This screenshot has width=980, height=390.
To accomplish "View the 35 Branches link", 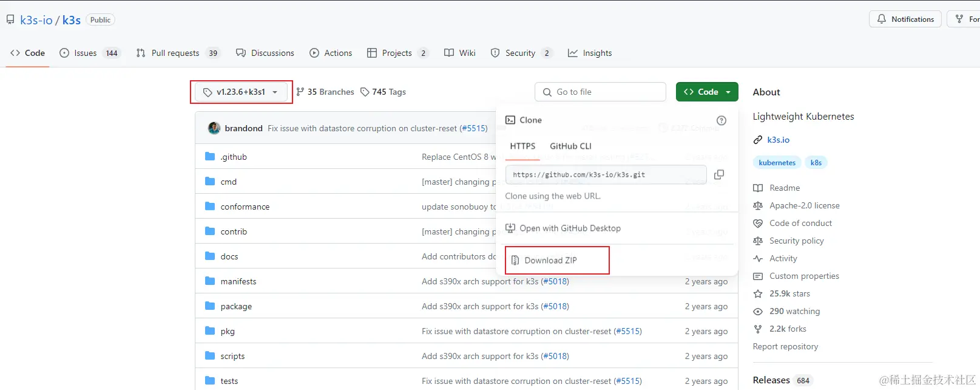I will (x=325, y=92).
